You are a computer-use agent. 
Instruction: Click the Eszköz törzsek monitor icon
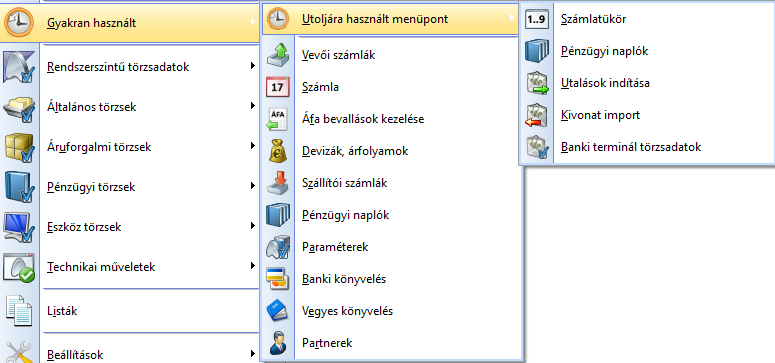click(x=19, y=227)
